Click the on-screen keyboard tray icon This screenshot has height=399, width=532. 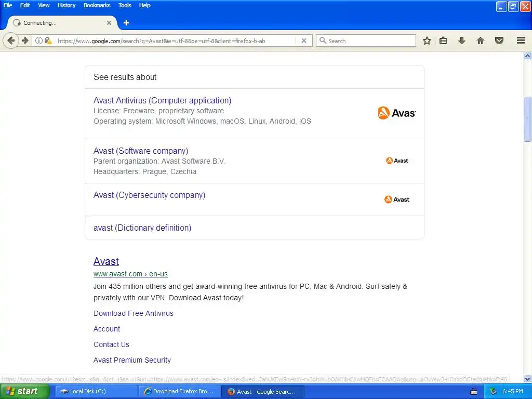474,392
